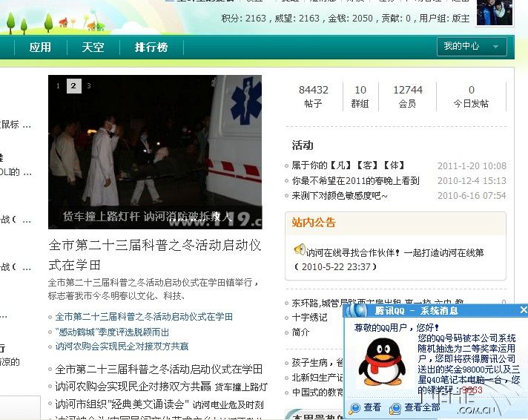Click the announcement megaphone icon
This screenshot has height=420, width=528.
coord(300,250)
